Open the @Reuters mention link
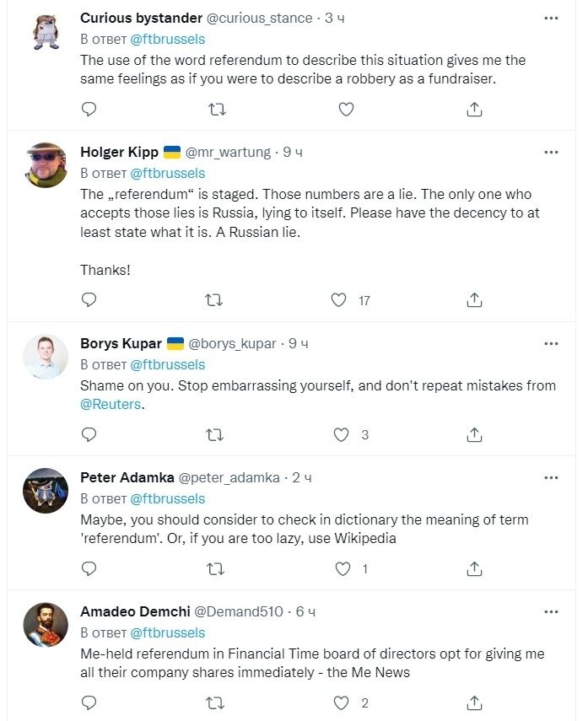Image resolution: width=588 pixels, height=721 pixels. click(x=111, y=404)
